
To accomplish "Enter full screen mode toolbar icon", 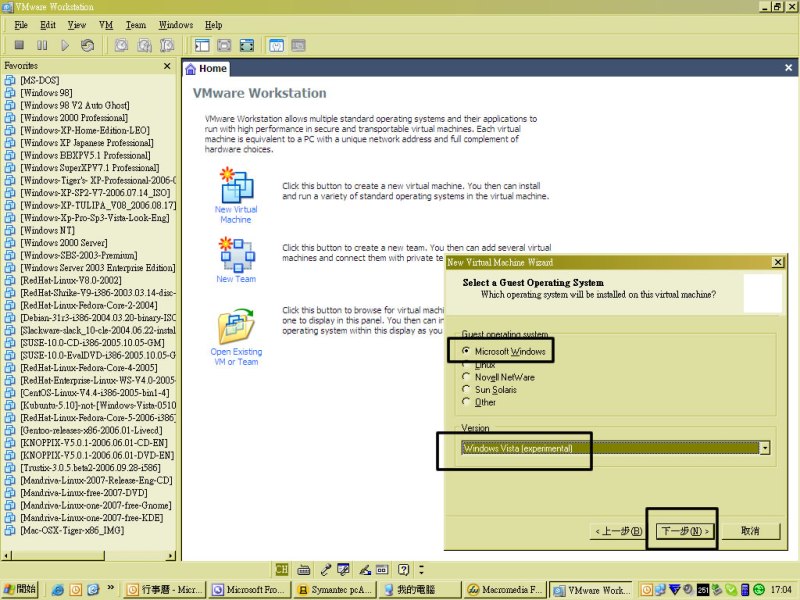I will click(247, 45).
